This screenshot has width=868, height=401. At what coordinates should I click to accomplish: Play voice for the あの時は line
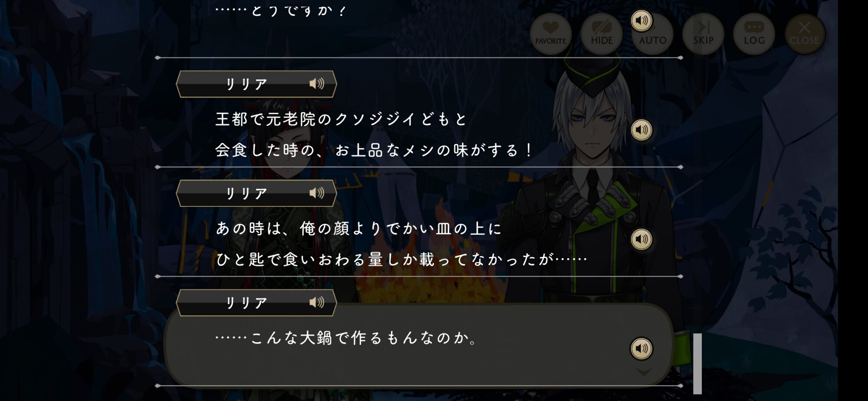641,239
